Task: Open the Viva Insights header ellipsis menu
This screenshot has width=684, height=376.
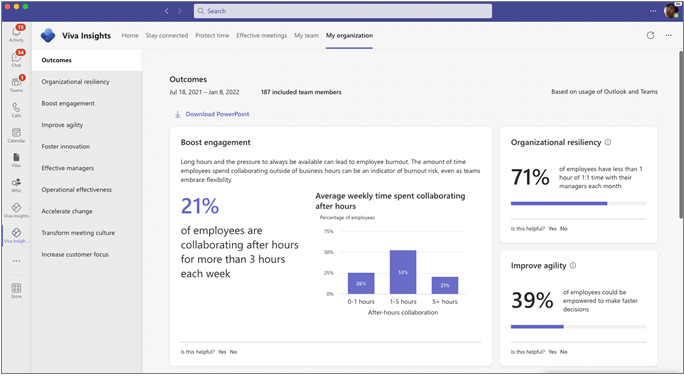Action: tap(668, 35)
